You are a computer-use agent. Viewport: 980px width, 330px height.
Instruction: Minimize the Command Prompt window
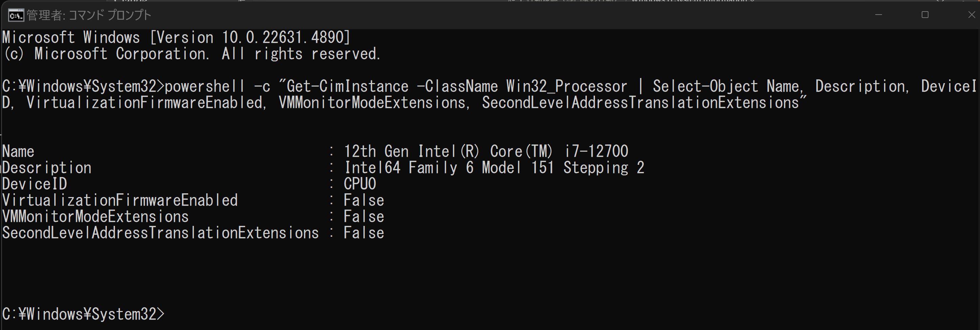(x=878, y=15)
